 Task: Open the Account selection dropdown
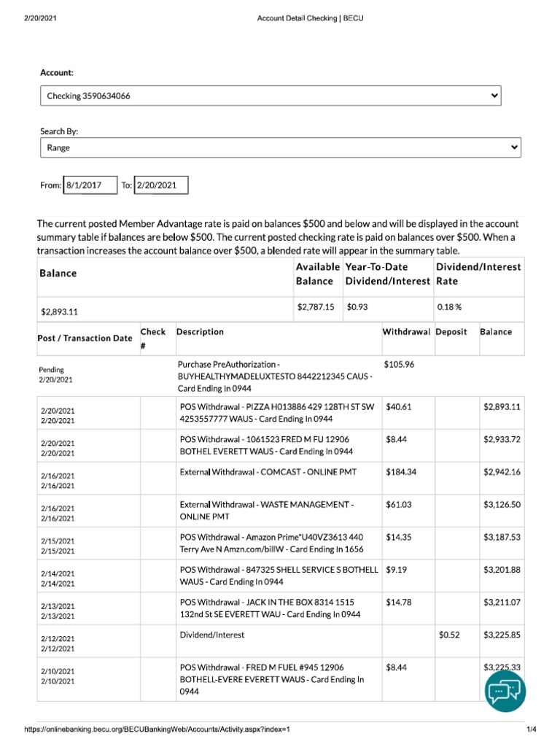271,96
